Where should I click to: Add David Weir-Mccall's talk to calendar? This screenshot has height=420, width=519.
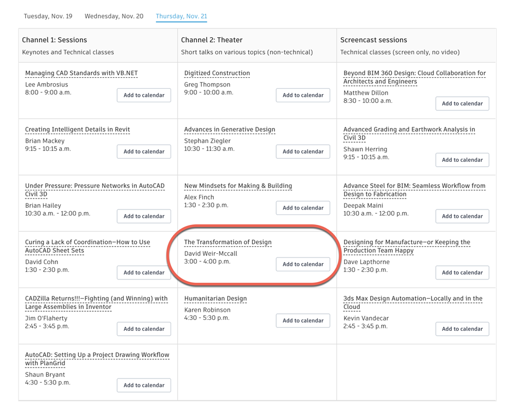(x=303, y=264)
